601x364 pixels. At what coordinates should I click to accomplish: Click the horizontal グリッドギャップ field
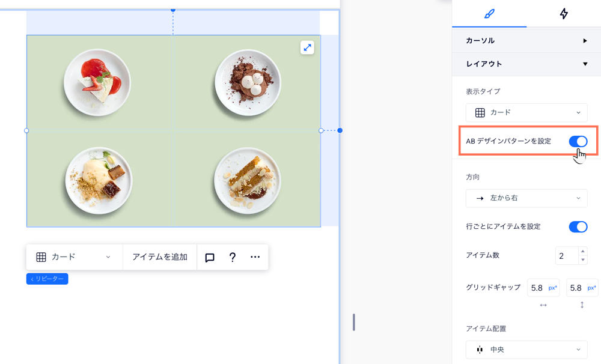(x=543, y=288)
